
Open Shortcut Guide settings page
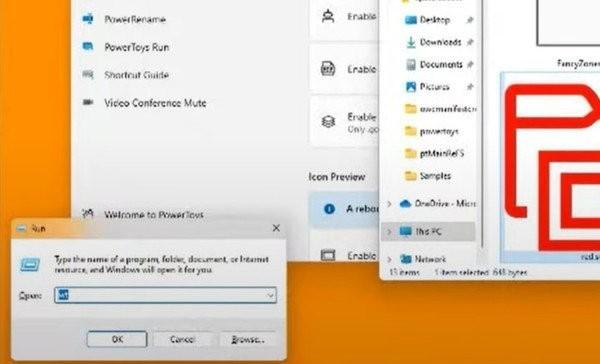pyautogui.click(x=136, y=75)
